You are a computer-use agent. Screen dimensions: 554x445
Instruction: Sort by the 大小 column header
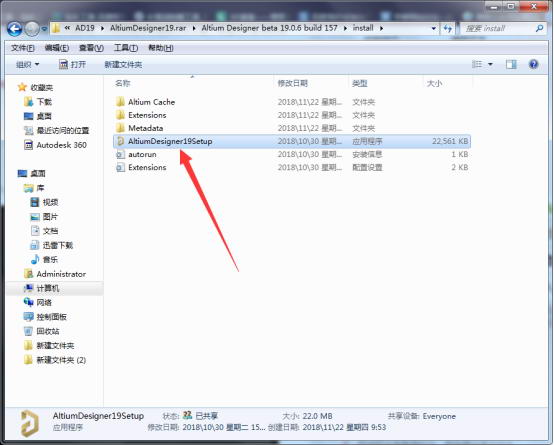pos(435,83)
